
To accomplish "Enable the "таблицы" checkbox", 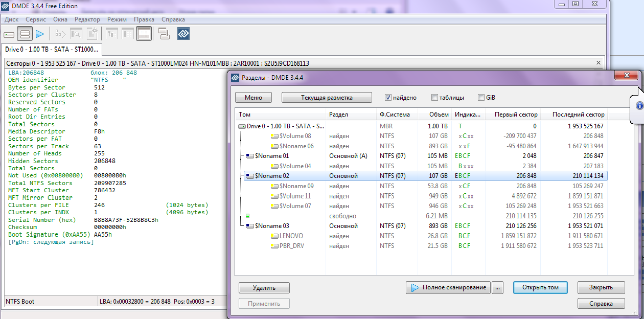I will click(x=434, y=98).
